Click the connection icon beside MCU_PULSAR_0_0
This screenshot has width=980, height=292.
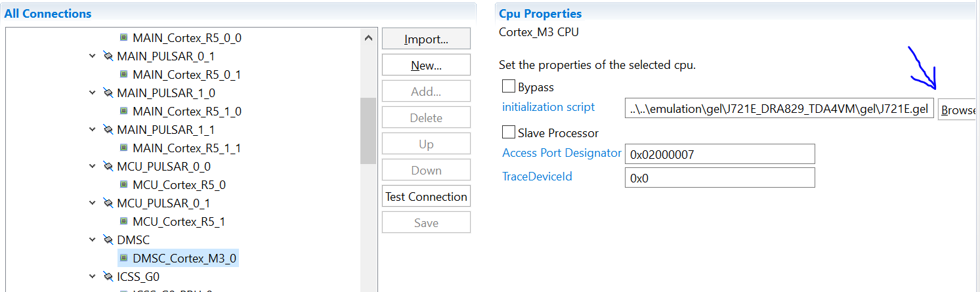[x=108, y=167]
